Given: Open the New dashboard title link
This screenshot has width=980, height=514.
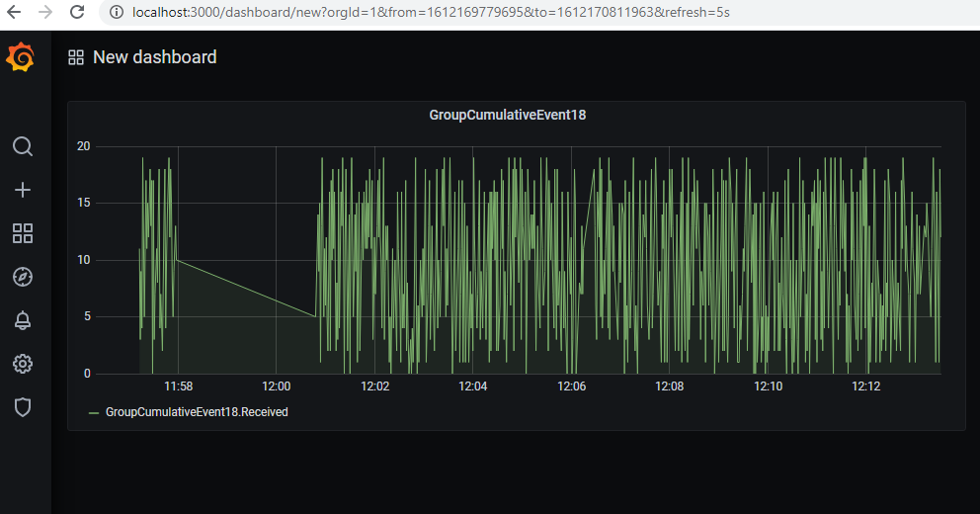Looking at the screenshot, I should 154,57.
